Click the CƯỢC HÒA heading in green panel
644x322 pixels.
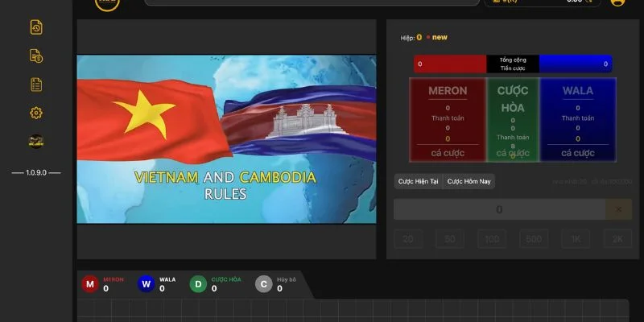513,99
